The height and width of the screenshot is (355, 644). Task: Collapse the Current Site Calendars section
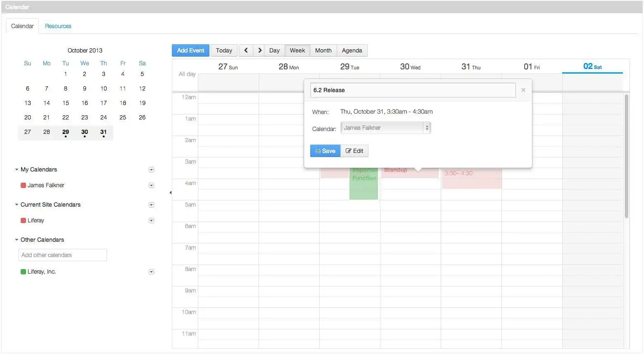pyautogui.click(x=17, y=205)
